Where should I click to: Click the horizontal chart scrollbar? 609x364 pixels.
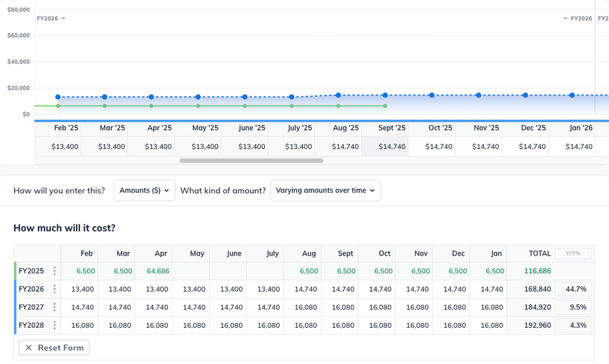[251, 160]
